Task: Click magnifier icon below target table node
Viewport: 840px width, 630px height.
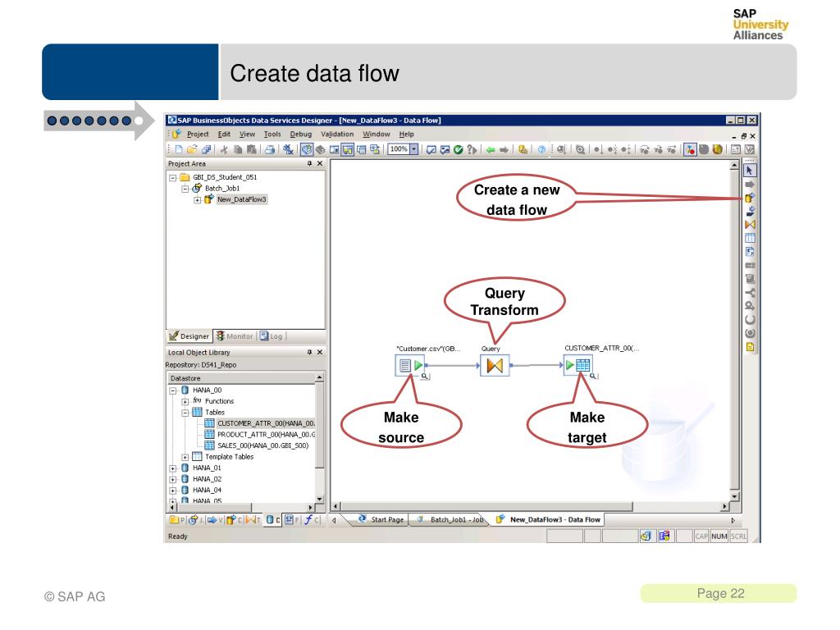Action: coord(592,376)
